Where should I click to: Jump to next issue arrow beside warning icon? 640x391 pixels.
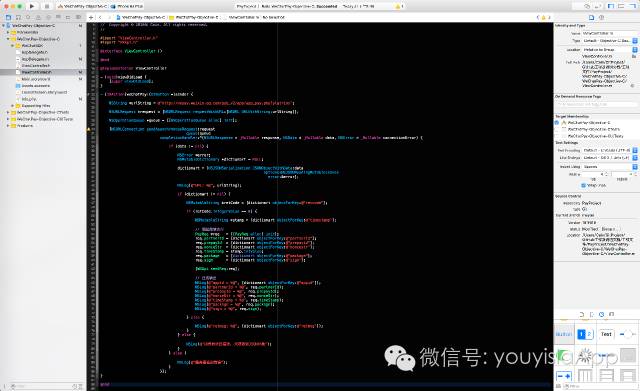(x=549, y=17)
